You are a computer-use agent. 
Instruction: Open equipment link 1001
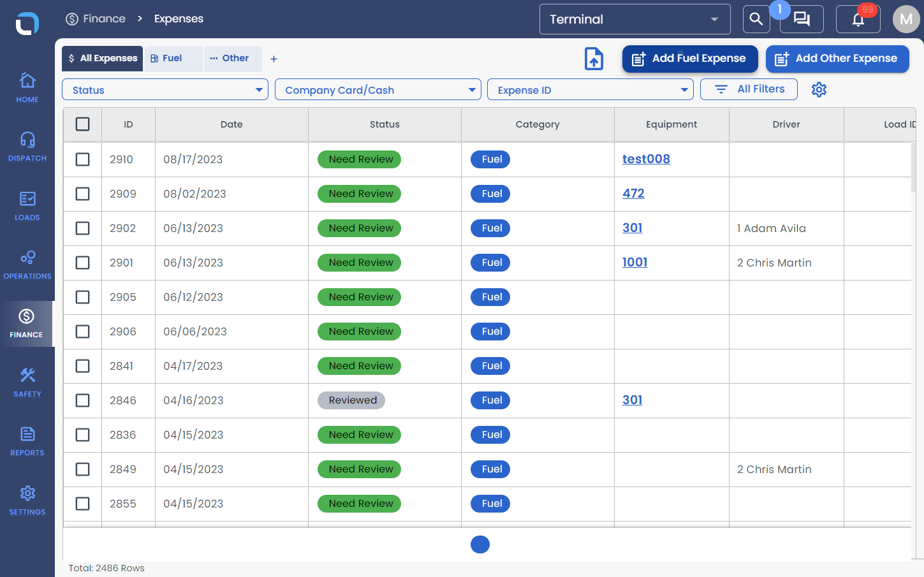(634, 263)
